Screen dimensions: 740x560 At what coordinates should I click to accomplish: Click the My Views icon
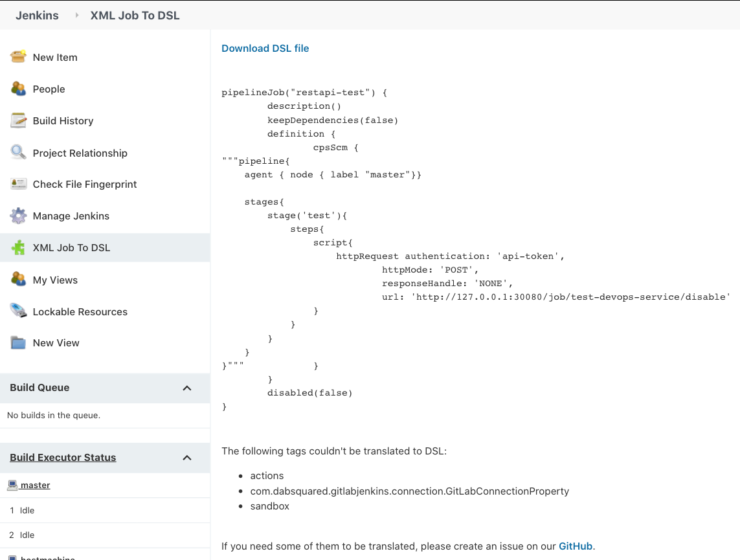18,279
